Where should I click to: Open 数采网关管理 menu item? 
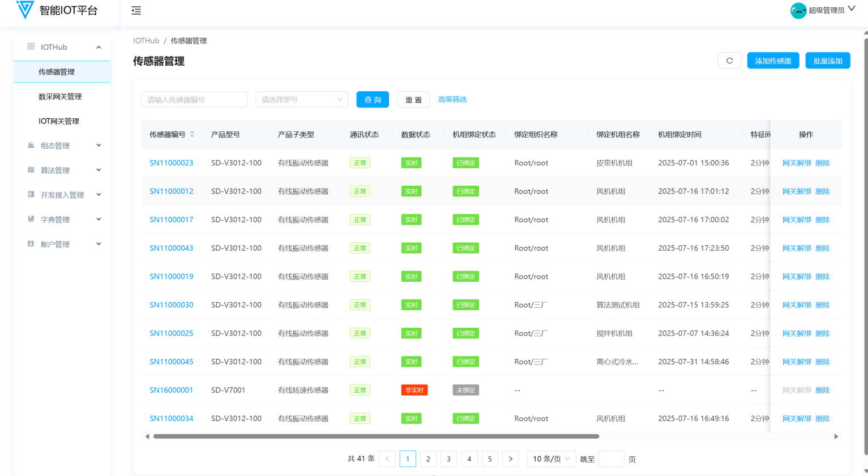pyautogui.click(x=60, y=97)
